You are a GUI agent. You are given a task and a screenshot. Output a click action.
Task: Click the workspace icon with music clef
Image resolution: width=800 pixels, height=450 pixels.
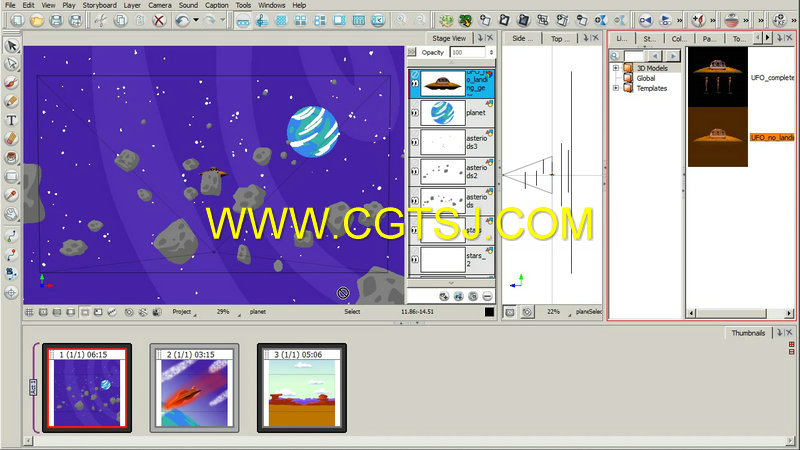262,20
